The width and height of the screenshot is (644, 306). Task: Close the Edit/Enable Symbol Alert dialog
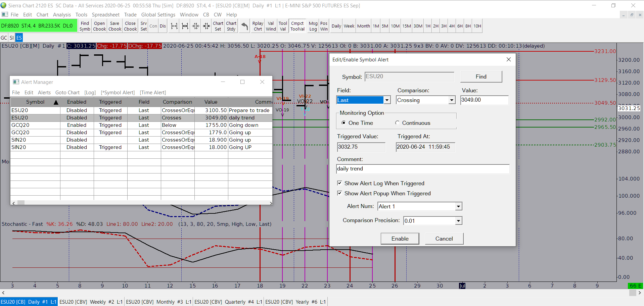[508, 59]
